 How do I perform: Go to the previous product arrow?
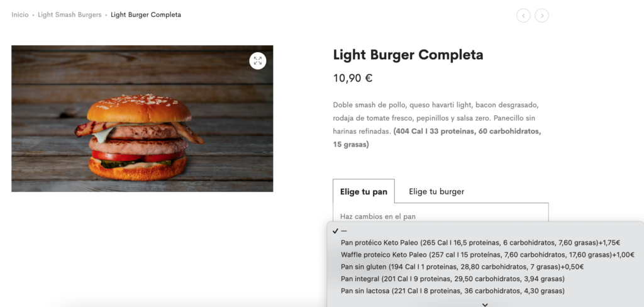(523, 16)
